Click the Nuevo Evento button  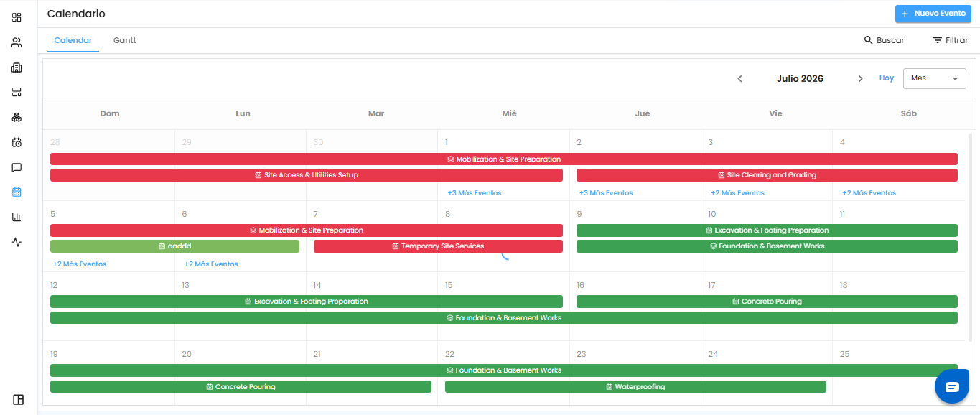[x=933, y=14]
